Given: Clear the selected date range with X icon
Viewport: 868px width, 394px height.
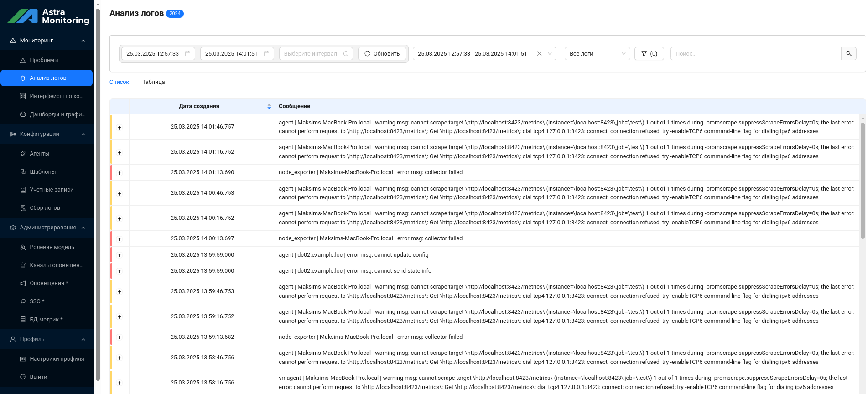Looking at the screenshot, I should pos(539,54).
